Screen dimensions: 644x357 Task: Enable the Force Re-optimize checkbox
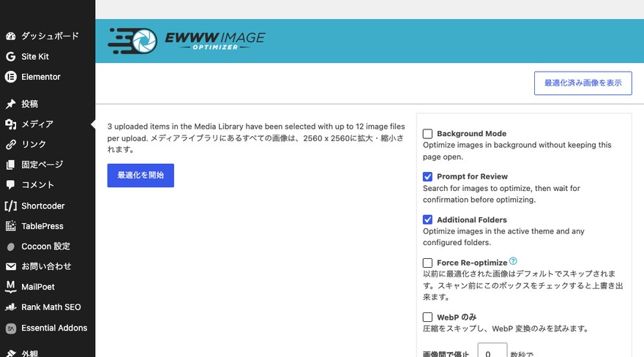427,263
